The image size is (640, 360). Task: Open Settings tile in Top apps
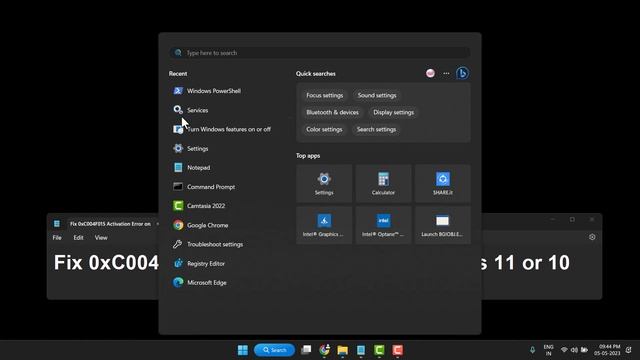[324, 184]
